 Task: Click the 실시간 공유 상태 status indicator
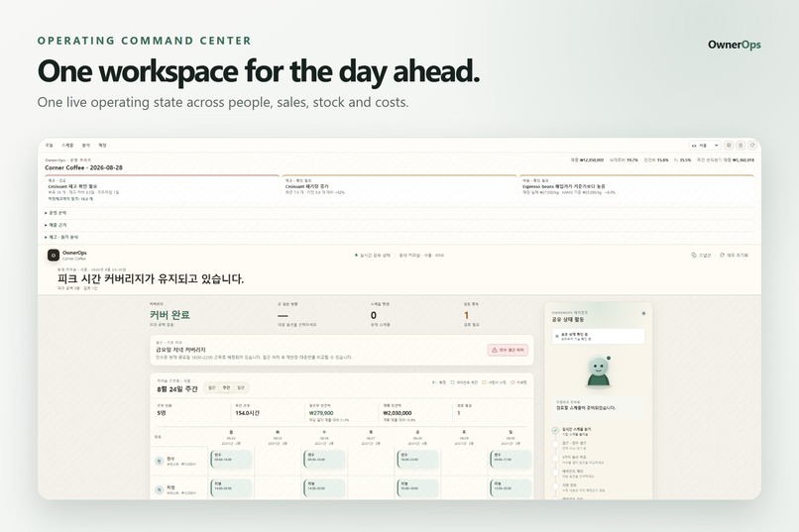373,255
